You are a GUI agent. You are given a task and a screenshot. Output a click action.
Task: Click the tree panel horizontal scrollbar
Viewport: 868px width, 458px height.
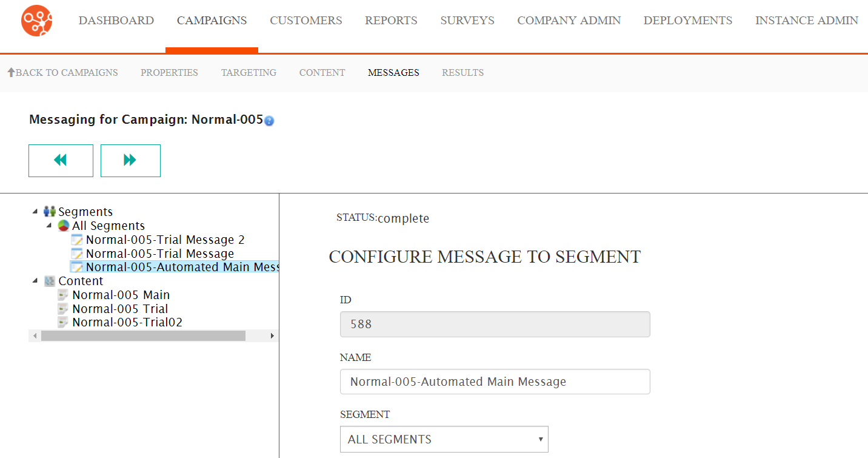143,335
